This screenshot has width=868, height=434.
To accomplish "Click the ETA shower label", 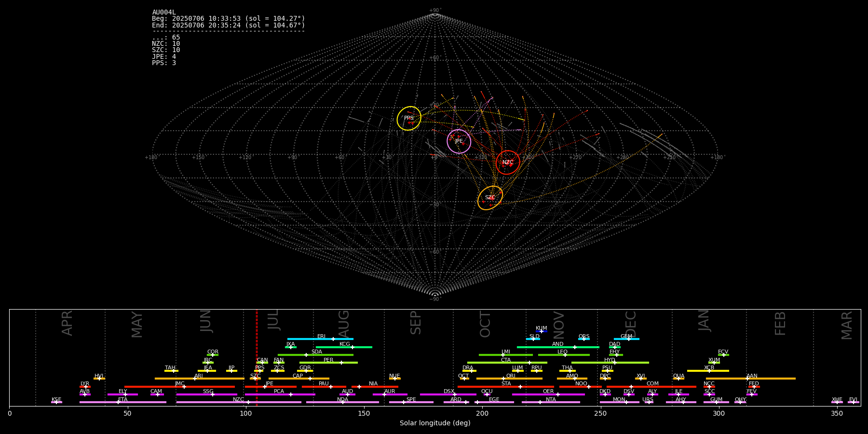I will click(123, 400).
